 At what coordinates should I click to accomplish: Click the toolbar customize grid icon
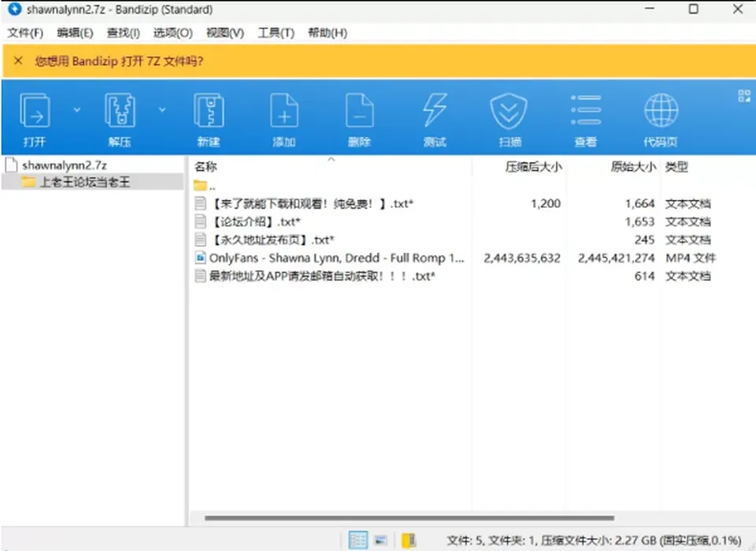pyautogui.click(x=744, y=96)
